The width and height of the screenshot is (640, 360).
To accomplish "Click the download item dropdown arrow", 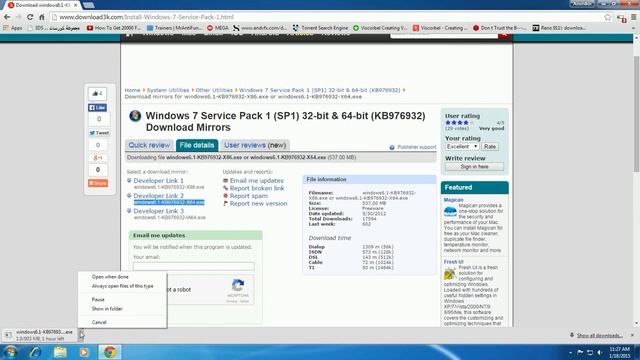I will pos(81,335).
